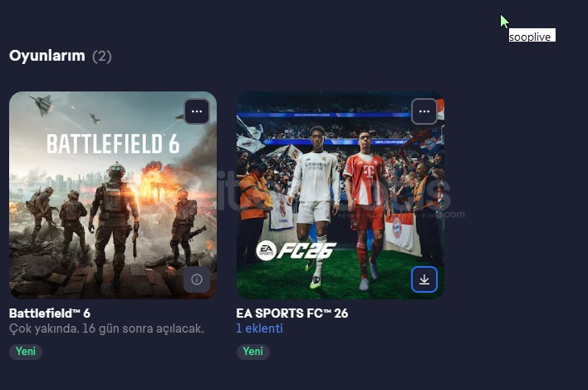Click 'Çok yakında. 16 gün sonra açılacak.' text
This screenshot has height=390, width=588.
tap(106, 328)
